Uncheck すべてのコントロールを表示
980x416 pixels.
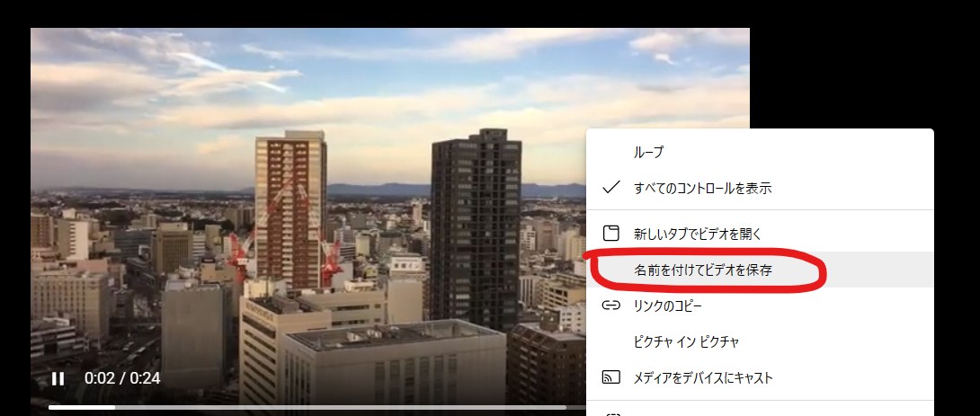pos(760,188)
